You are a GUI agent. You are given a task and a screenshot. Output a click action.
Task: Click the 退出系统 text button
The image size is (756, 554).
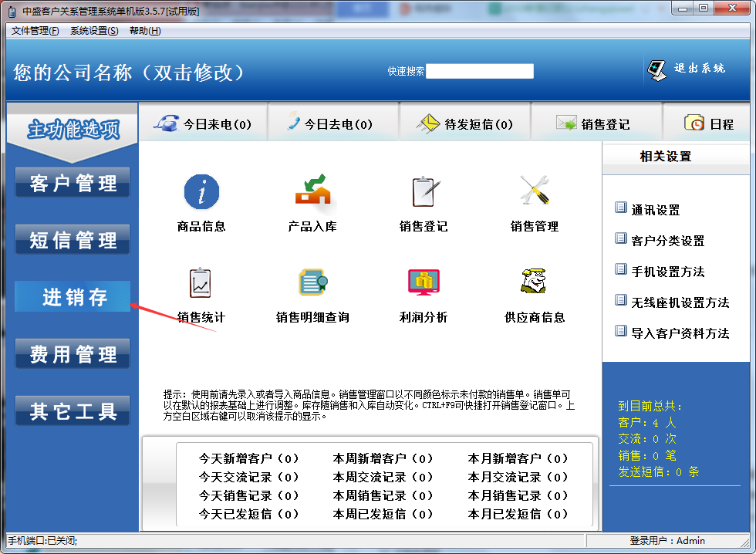[699, 68]
